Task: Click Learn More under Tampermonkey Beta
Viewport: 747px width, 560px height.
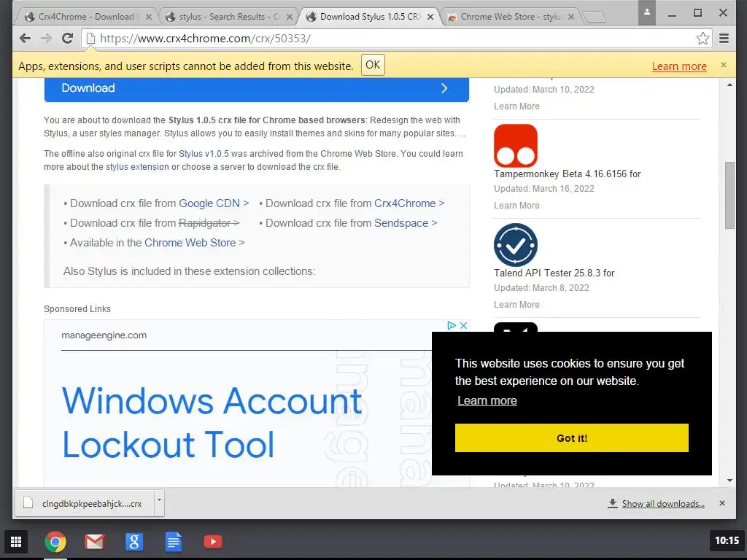Action: click(x=516, y=206)
